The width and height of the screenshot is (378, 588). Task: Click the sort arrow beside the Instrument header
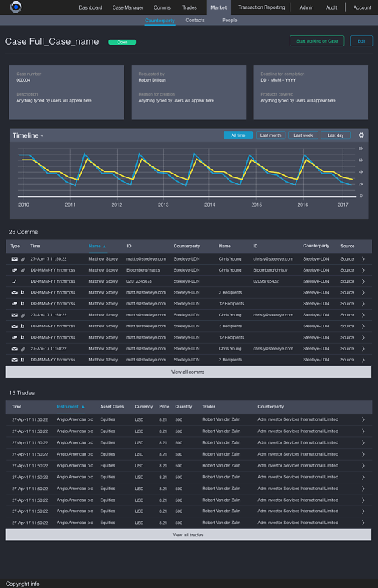coord(83,407)
